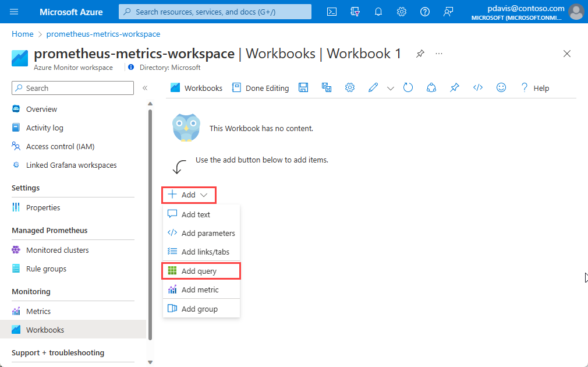Choose Add metric from the menu

201,290
